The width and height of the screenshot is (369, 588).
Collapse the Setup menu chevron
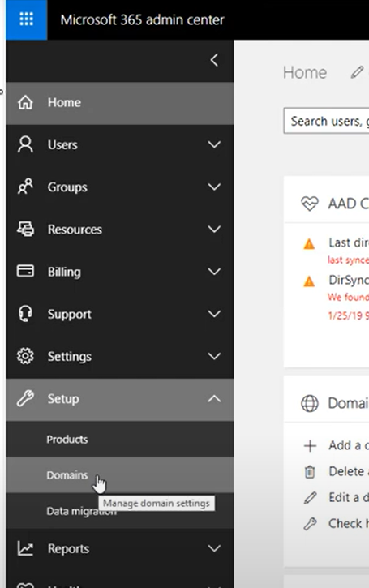click(214, 399)
